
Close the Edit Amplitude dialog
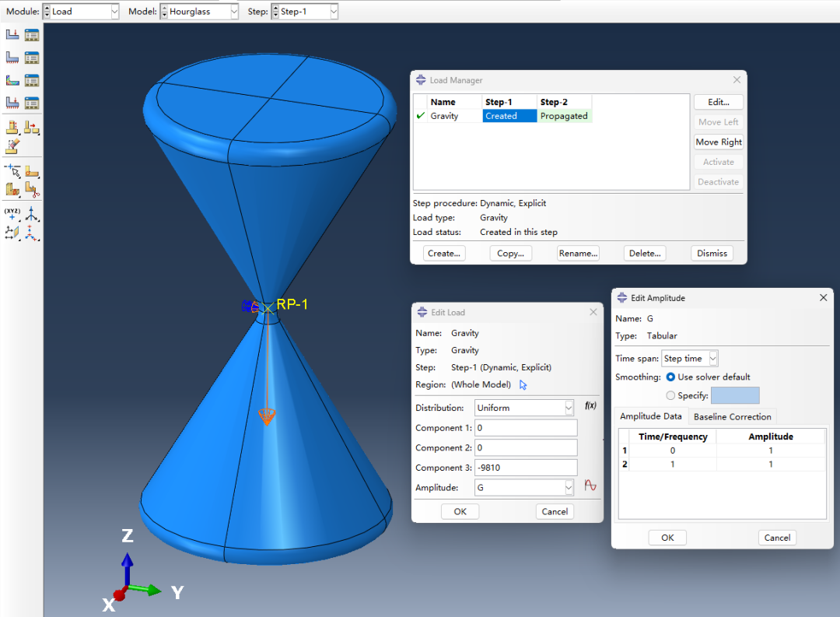[x=824, y=297]
